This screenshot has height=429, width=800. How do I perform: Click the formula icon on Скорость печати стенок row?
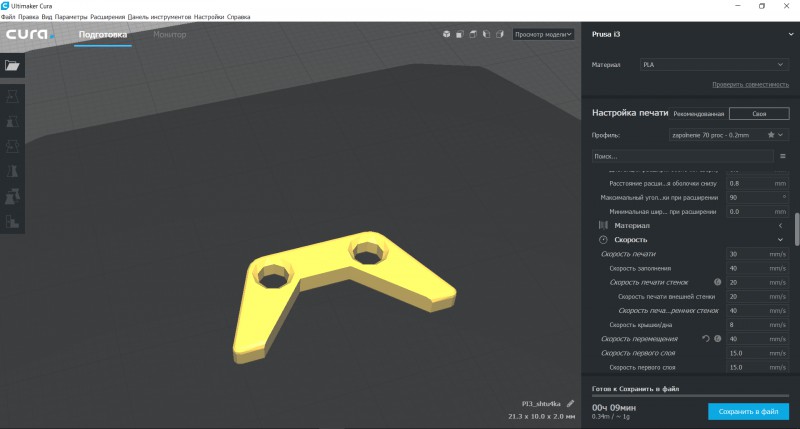[717, 282]
